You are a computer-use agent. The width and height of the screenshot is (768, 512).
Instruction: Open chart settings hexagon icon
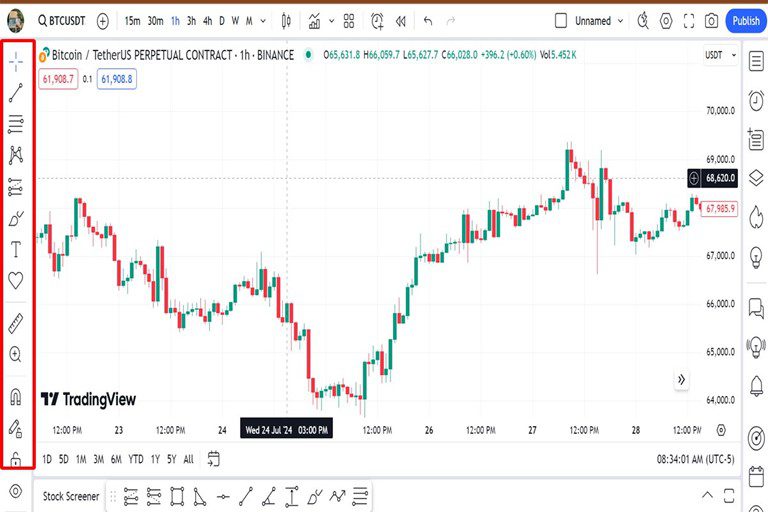coord(666,21)
